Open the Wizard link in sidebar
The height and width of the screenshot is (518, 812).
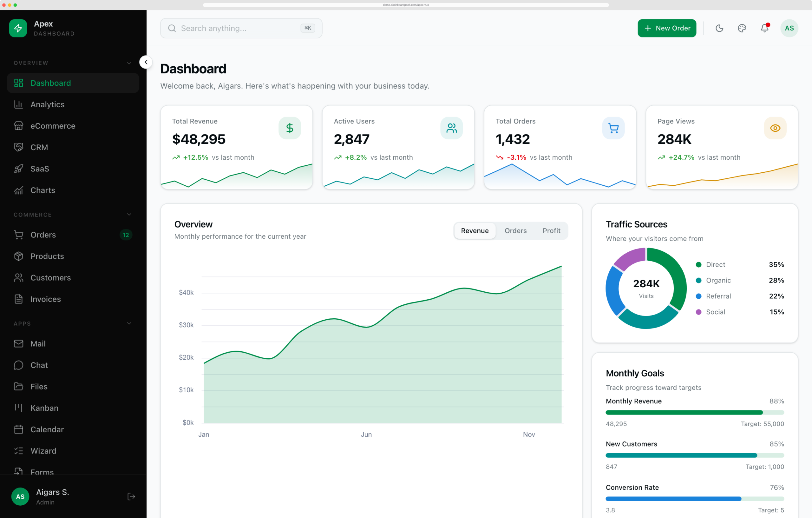tap(73, 451)
